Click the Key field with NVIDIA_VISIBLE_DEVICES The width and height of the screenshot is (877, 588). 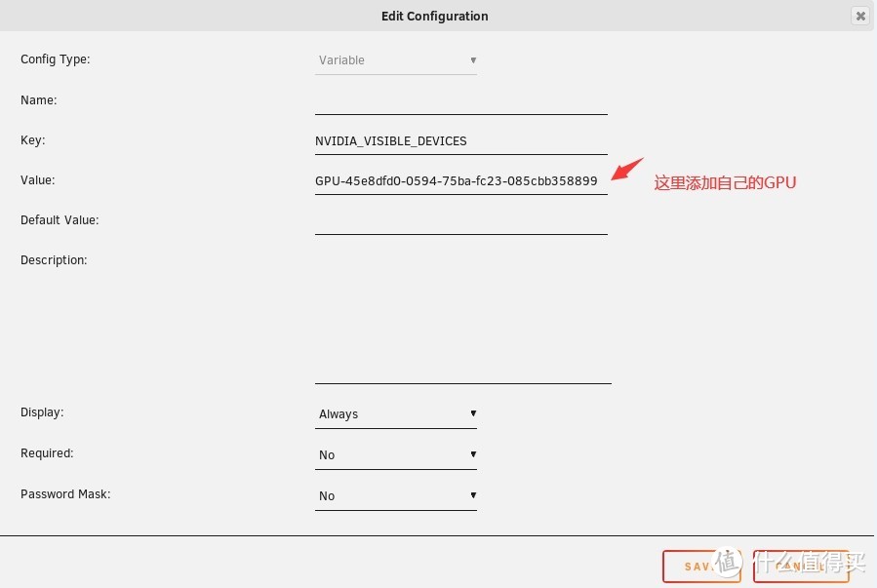coord(461,141)
